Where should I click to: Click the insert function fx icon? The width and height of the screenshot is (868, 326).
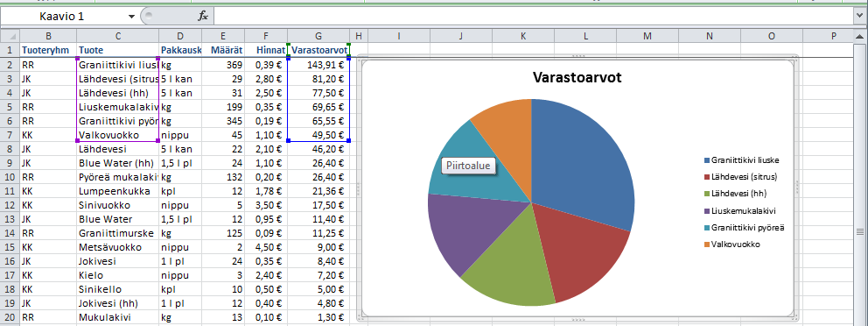click(x=203, y=17)
